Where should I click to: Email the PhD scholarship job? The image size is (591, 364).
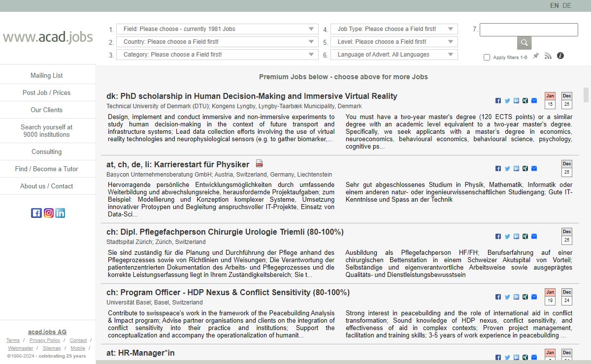click(x=534, y=100)
